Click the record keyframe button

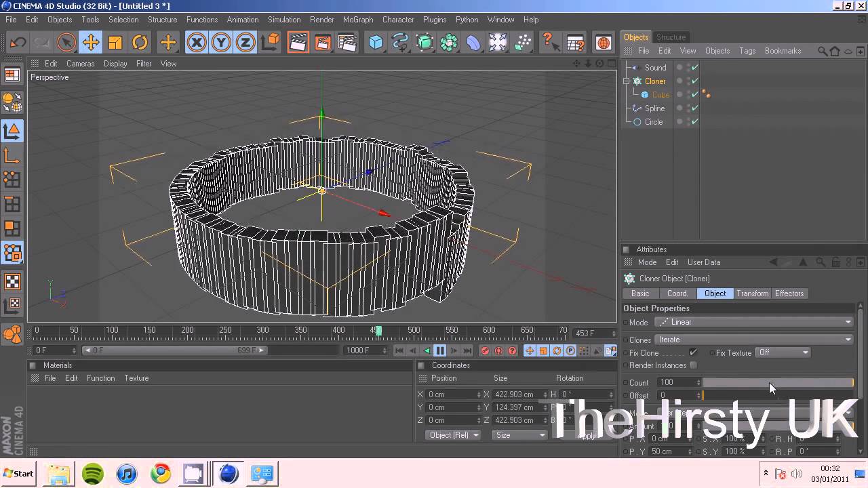(485, 350)
